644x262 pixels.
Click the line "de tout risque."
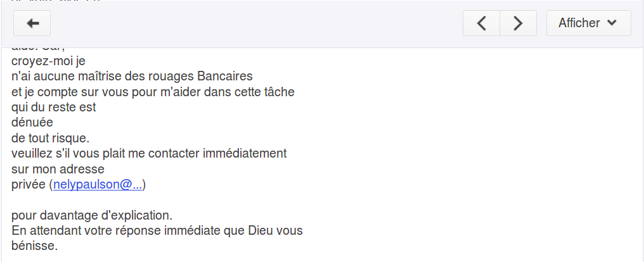click(x=51, y=137)
